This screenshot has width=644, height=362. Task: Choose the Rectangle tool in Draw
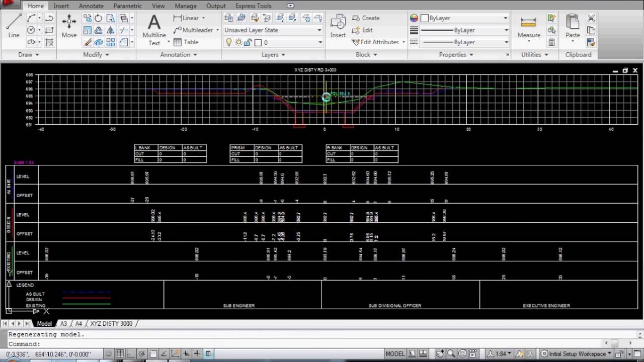[49, 30]
